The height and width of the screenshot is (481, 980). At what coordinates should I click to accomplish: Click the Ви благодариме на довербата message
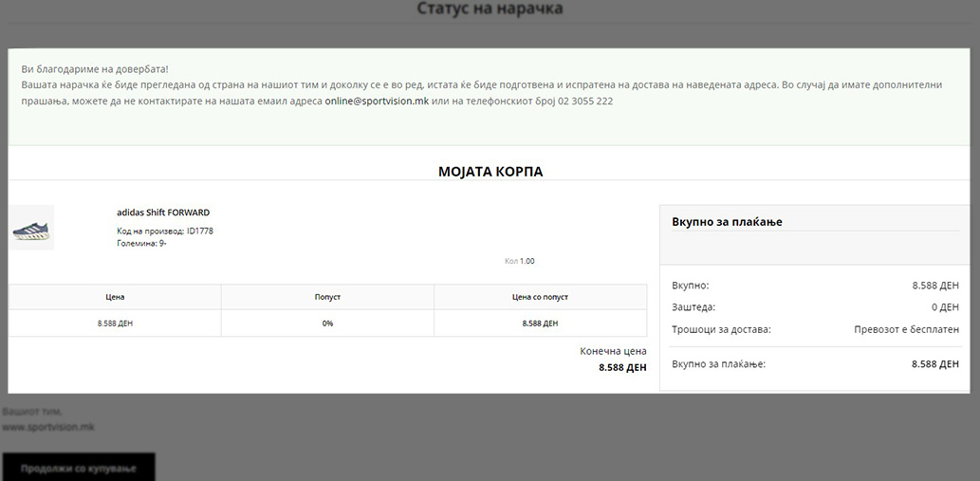pyautogui.click(x=95, y=69)
